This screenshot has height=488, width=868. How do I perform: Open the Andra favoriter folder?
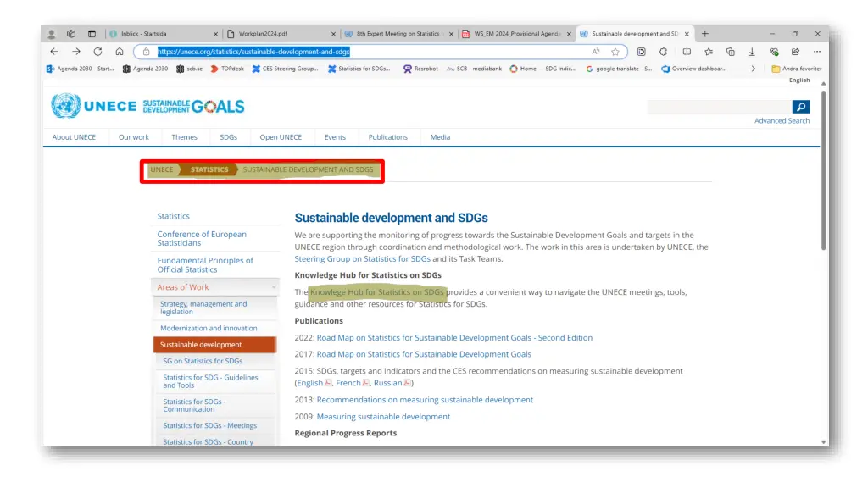(797, 69)
